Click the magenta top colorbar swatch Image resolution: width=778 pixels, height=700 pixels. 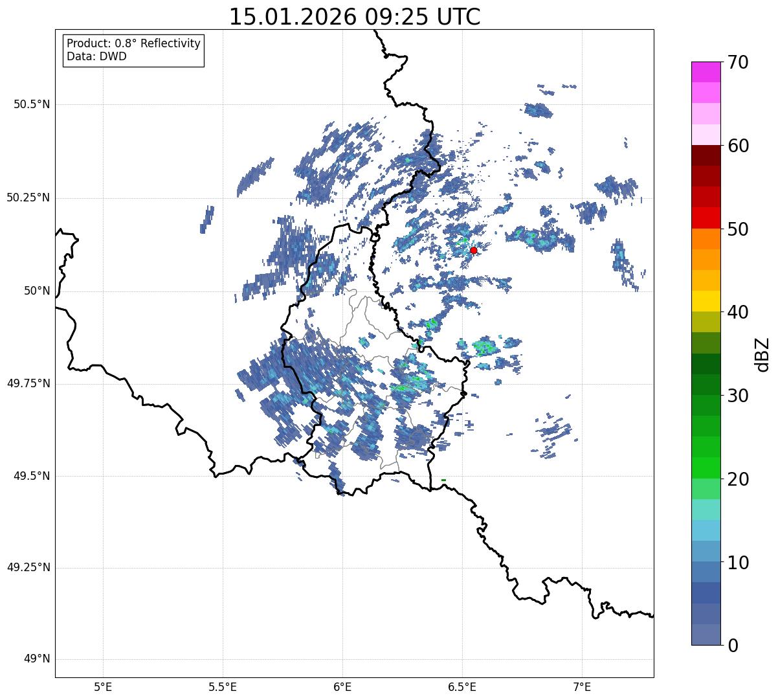point(706,72)
